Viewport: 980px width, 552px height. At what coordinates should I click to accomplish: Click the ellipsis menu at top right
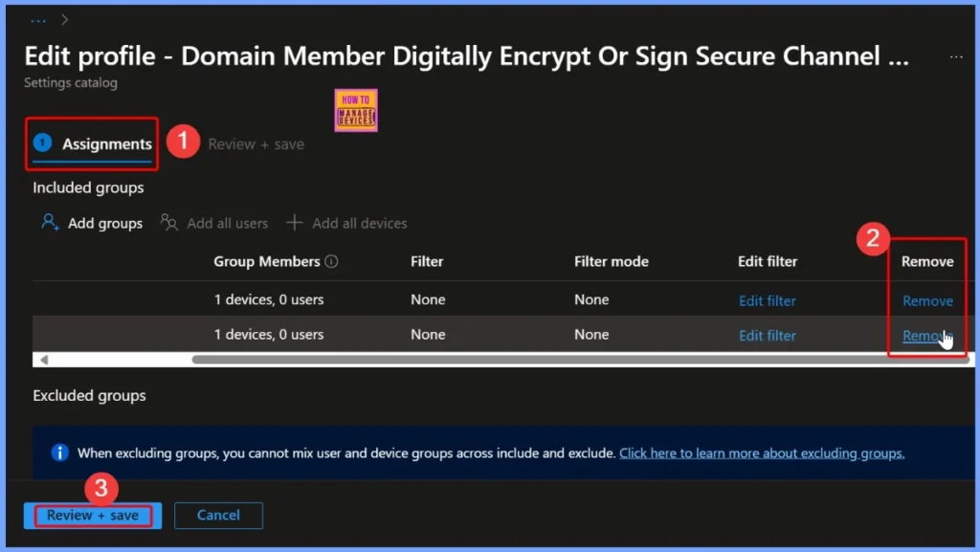click(x=955, y=56)
